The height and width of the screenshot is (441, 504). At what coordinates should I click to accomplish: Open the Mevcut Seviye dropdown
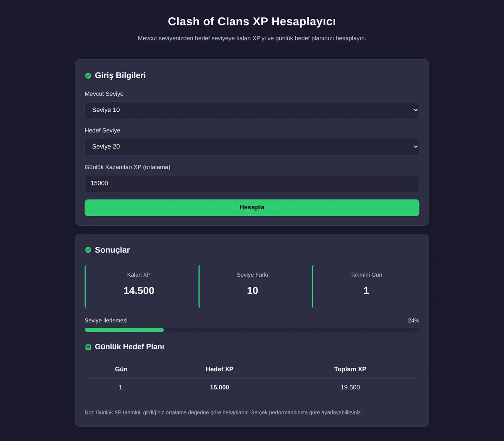[x=252, y=110]
